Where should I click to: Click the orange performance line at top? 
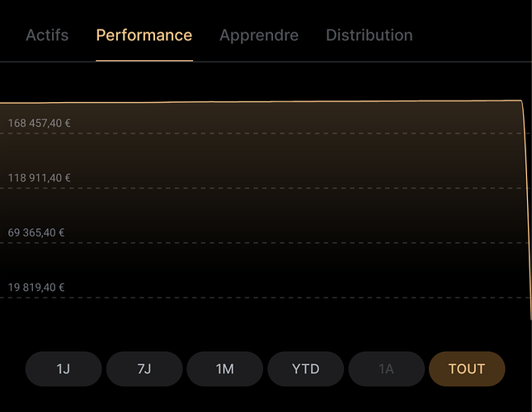(261, 101)
